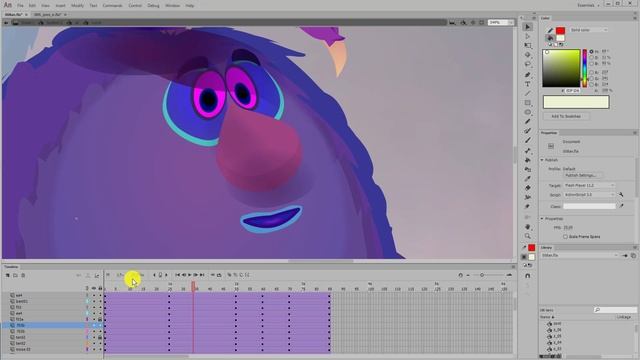This screenshot has height=360, width=640.
Task: Select the Line tool
Action: tap(527, 93)
